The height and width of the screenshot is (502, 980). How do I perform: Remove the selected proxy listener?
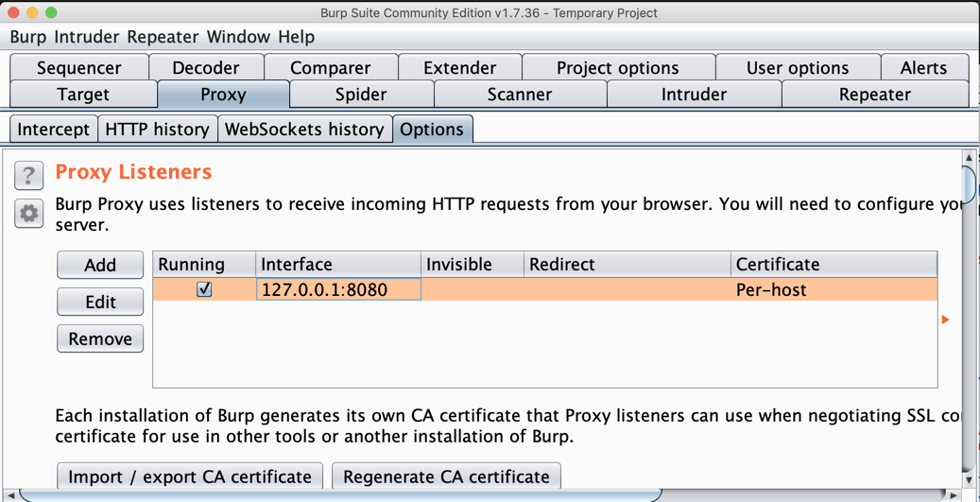click(100, 339)
